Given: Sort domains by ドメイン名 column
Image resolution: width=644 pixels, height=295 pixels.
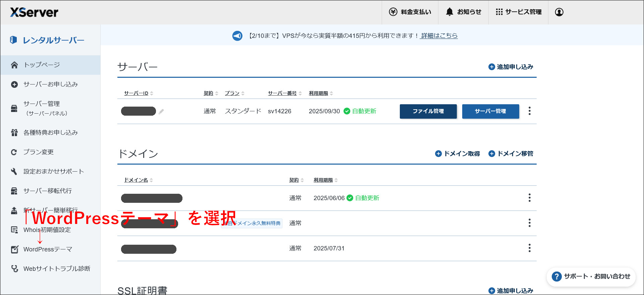Looking at the screenshot, I should 139,180.
